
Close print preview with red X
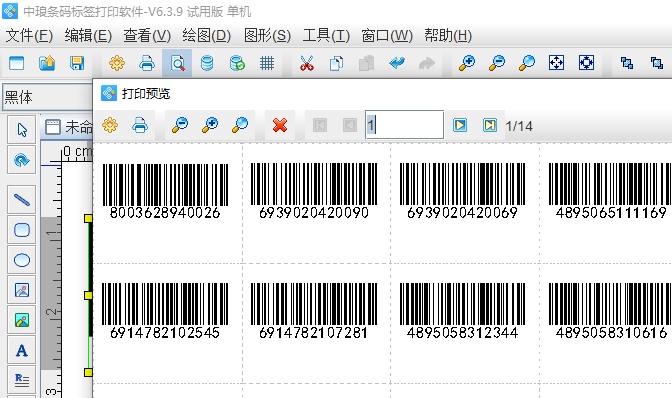[x=280, y=125]
